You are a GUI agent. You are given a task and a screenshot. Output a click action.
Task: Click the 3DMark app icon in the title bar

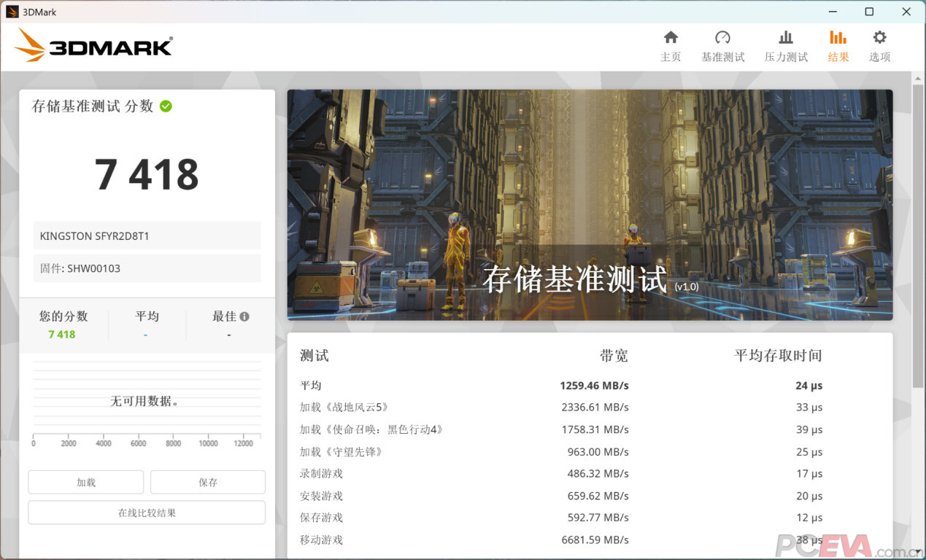[12, 12]
